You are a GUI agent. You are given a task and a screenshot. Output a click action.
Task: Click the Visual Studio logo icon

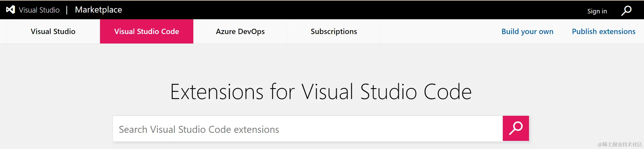[x=11, y=10]
